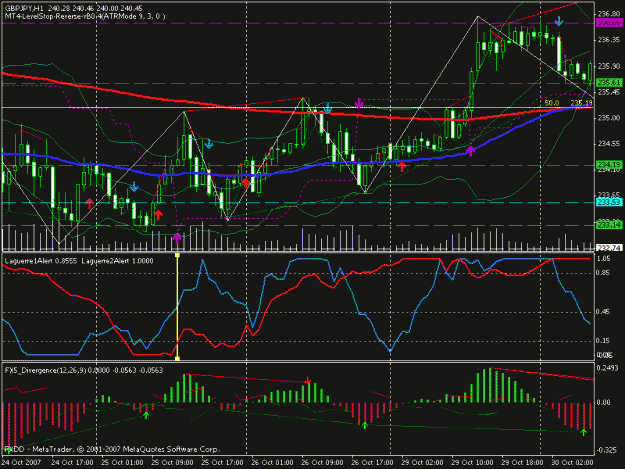Click the 26 Oct 17:00 time label
Image resolution: width=625 pixels, height=469 pixels.
[372, 462]
